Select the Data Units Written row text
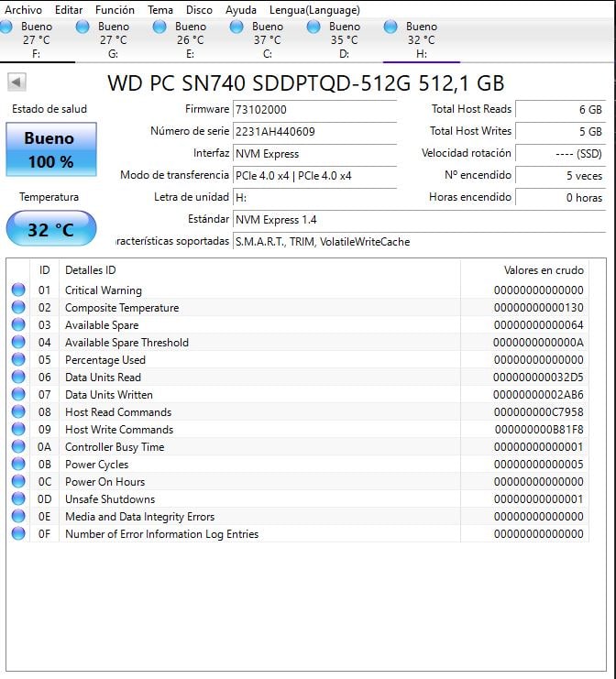The width and height of the screenshot is (616, 679). pyautogui.click(x=109, y=395)
